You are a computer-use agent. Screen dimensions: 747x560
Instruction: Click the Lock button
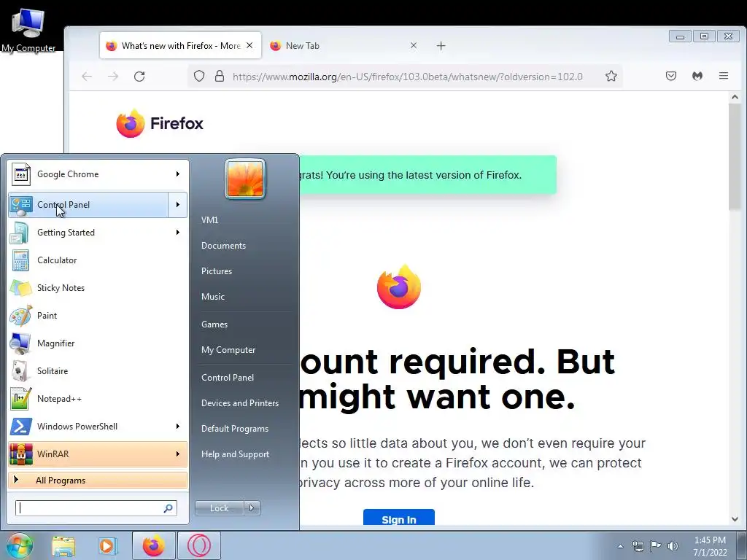click(x=219, y=508)
